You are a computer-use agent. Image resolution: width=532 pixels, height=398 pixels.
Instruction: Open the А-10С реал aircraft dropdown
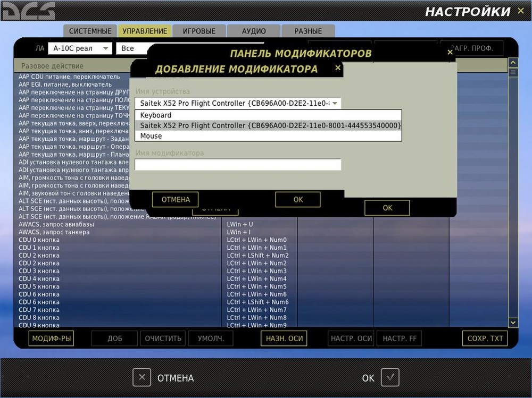(x=80, y=48)
